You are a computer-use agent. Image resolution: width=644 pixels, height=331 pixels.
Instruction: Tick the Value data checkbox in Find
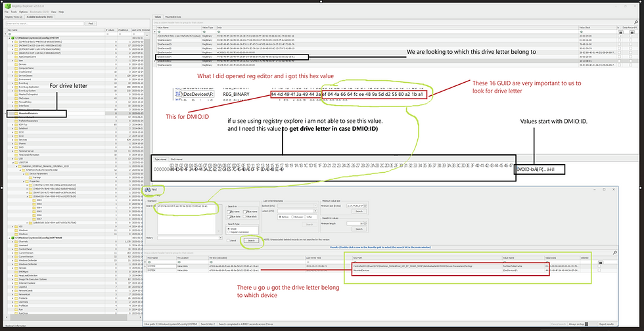pos(229,217)
